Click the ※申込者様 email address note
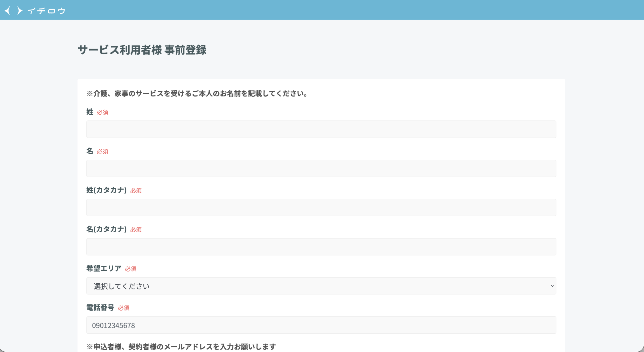The width and height of the screenshot is (644, 352). [x=181, y=347]
